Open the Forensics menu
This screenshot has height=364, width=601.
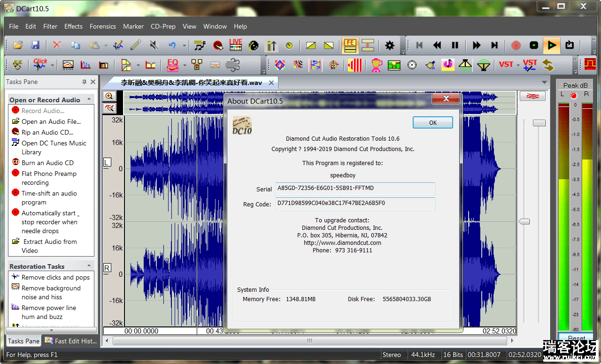coord(103,26)
